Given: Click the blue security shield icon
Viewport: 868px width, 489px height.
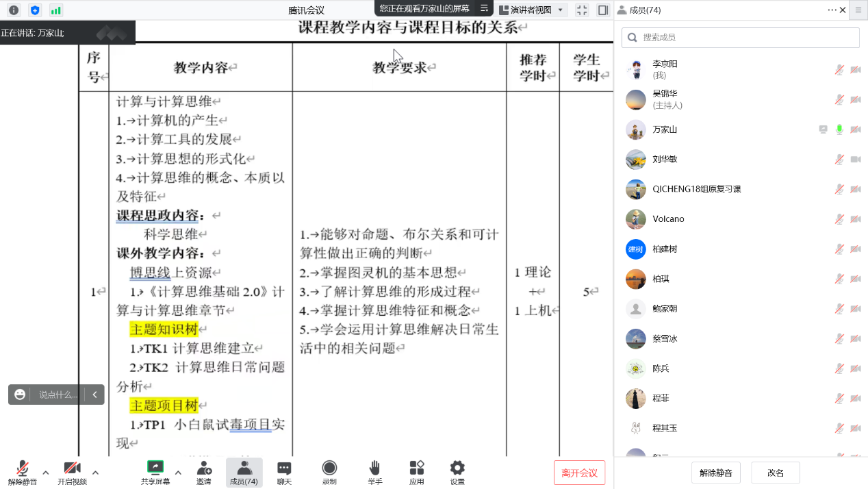Looking at the screenshot, I should pos(36,10).
